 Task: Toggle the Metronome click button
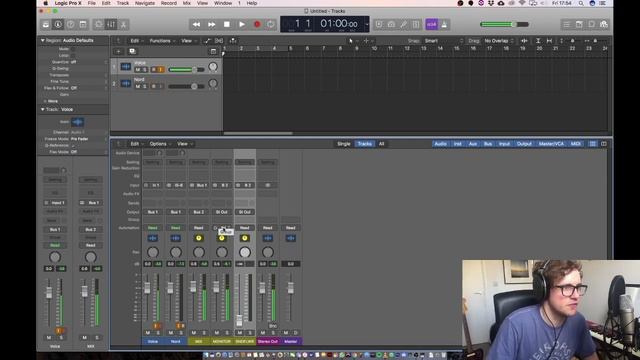tap(444, 24)
